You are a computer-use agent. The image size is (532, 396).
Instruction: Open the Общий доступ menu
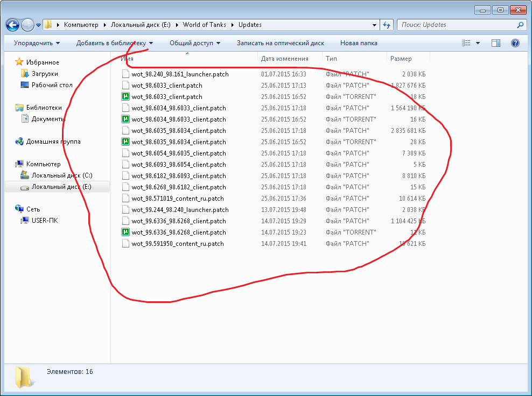(194, 43)
